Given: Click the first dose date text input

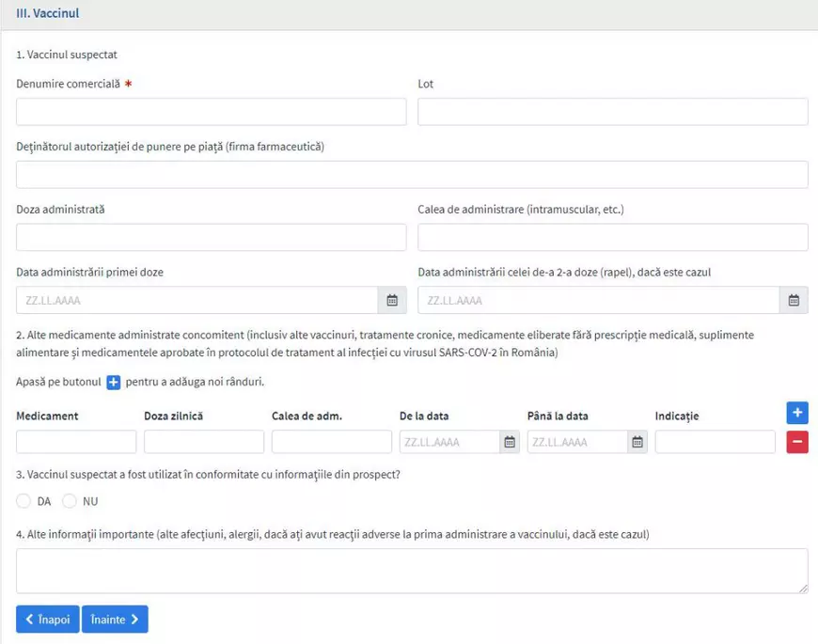Looking at the screenshot, I should [197, 300].
